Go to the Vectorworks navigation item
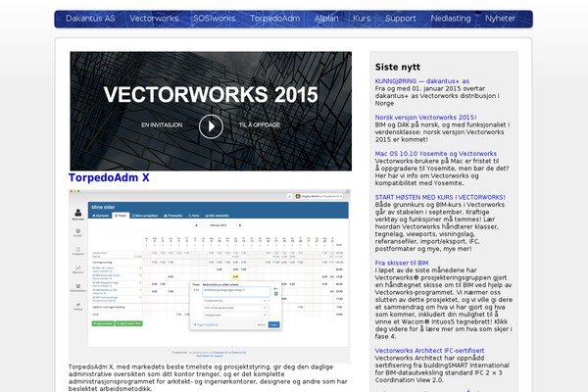588x392 pixels. (154, 19)
